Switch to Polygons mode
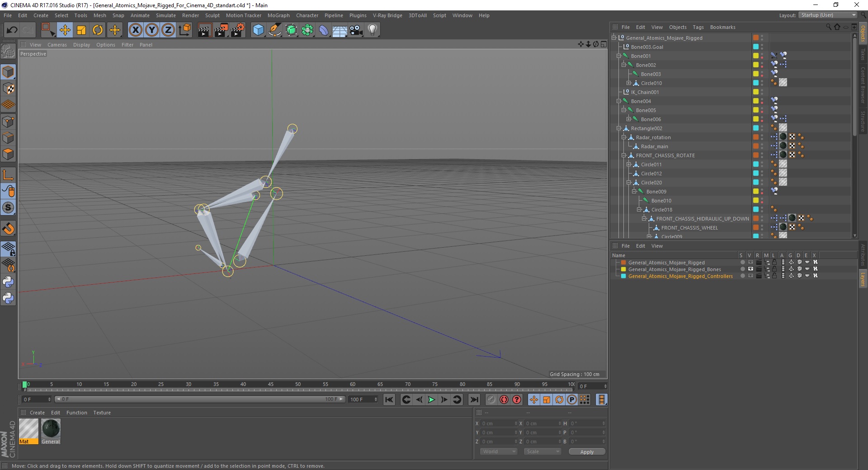868x470 pixels. pos(8,155)
